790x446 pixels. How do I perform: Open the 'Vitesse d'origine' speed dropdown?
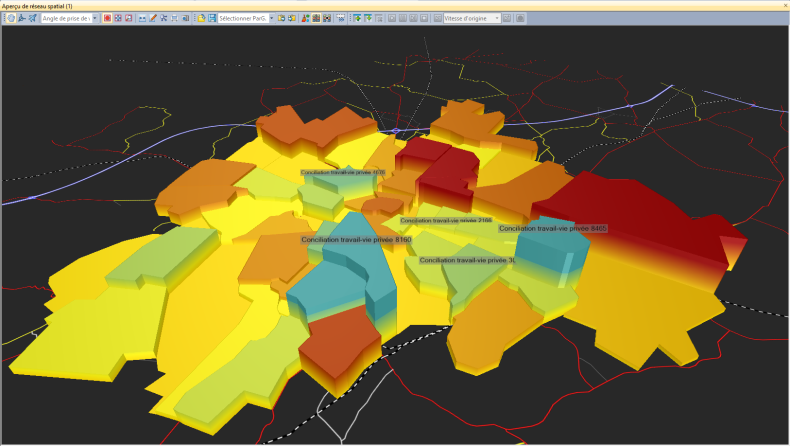(497, 18)
